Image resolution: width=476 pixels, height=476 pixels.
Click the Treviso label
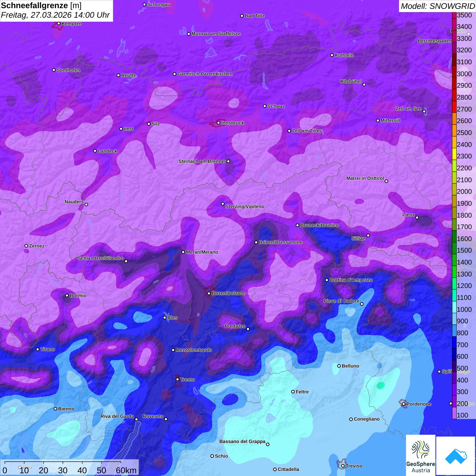coord(354,466)
